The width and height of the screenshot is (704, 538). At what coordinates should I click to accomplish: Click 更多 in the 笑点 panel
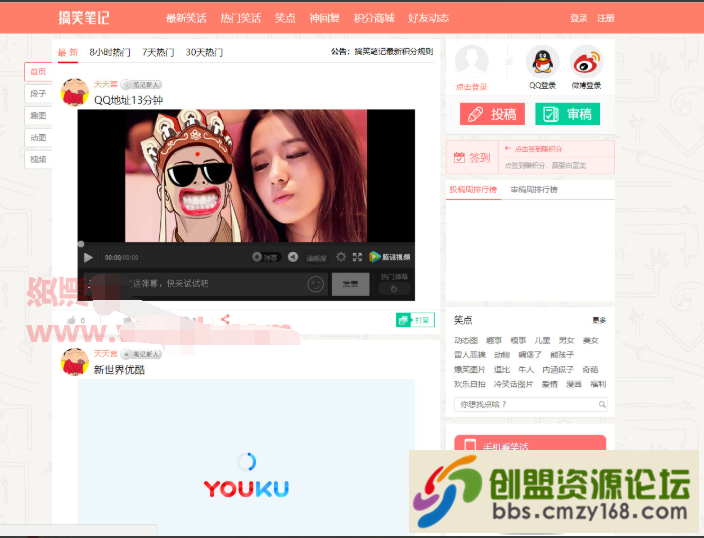pyautogui.click(x=599, y=320)
